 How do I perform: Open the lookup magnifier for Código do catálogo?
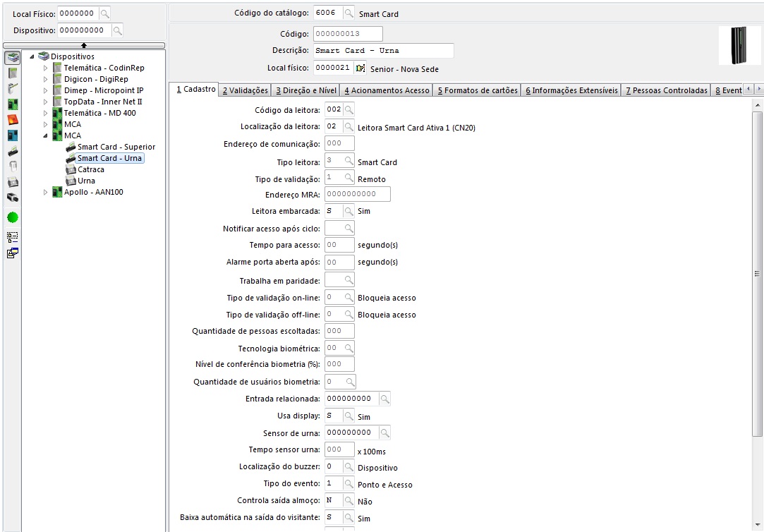tap(348, 13)
